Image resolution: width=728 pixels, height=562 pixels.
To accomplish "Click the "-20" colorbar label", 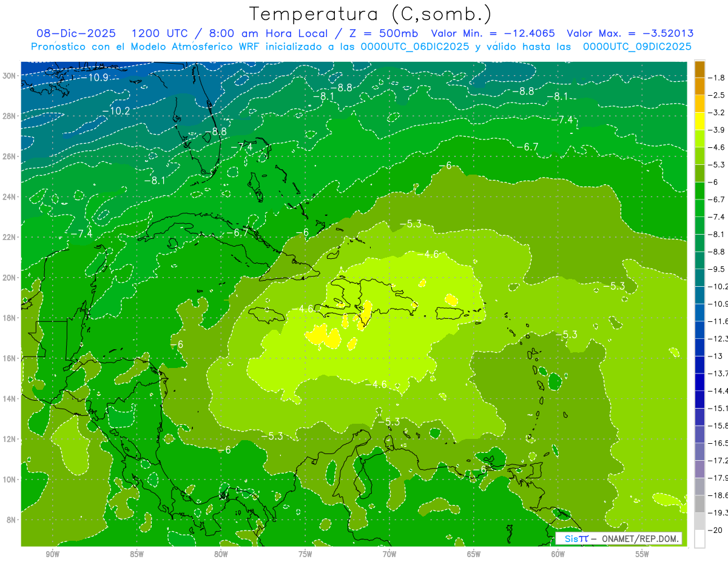I will coord(715,530).
